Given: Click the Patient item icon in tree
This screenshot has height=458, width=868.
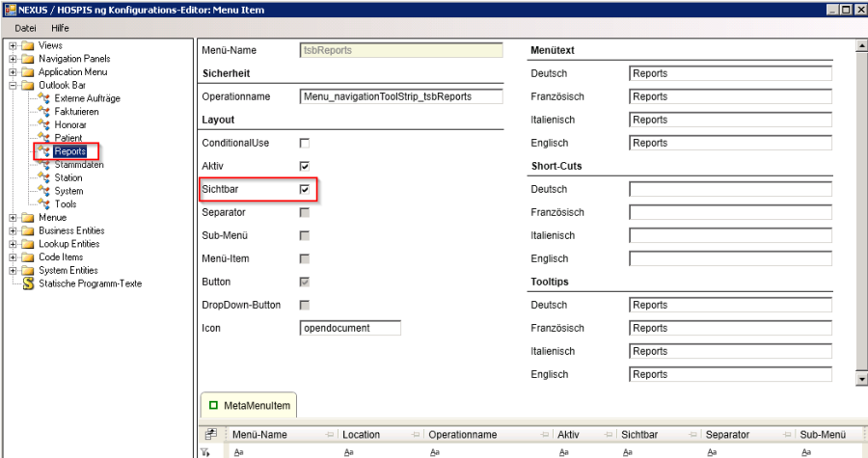Looking at the screenshot, I should click(x=43, y=138).
